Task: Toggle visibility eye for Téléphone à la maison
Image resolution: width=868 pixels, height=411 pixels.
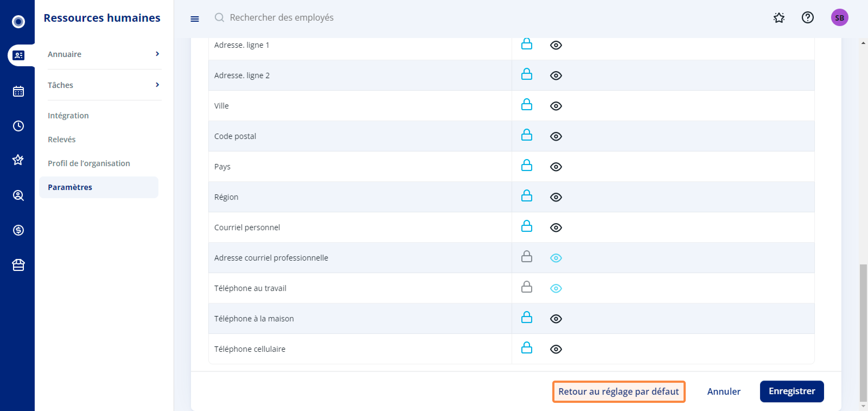Action: [x=556, y=319]
